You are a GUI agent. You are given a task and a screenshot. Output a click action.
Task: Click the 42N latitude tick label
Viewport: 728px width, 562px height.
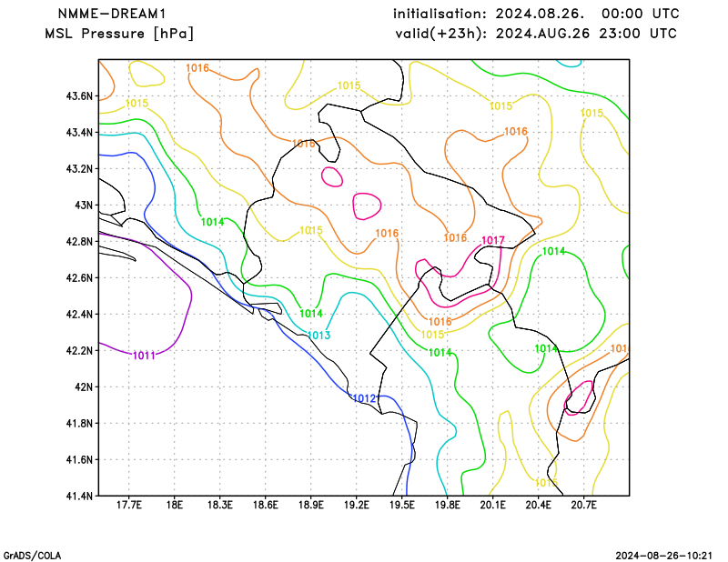coord(84,387)
